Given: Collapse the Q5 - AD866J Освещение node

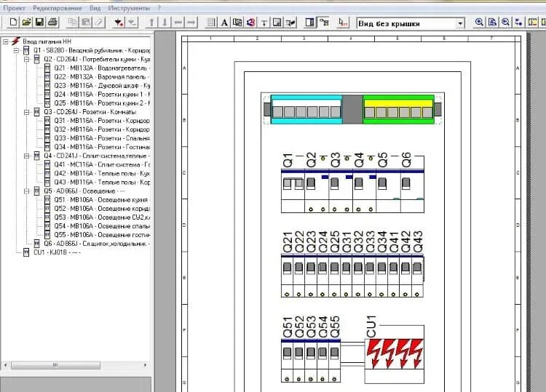Looking at the screenshot, I should (x=26, y=191).
